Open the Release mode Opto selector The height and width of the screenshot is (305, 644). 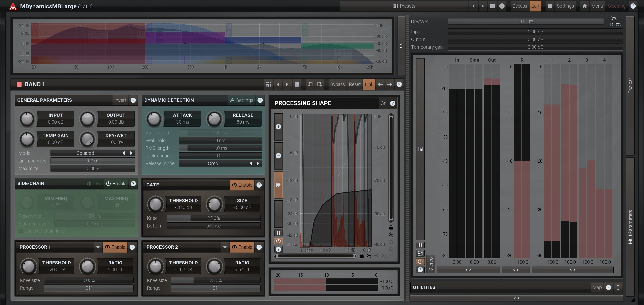pyautogui.click(x=213, y=163)
